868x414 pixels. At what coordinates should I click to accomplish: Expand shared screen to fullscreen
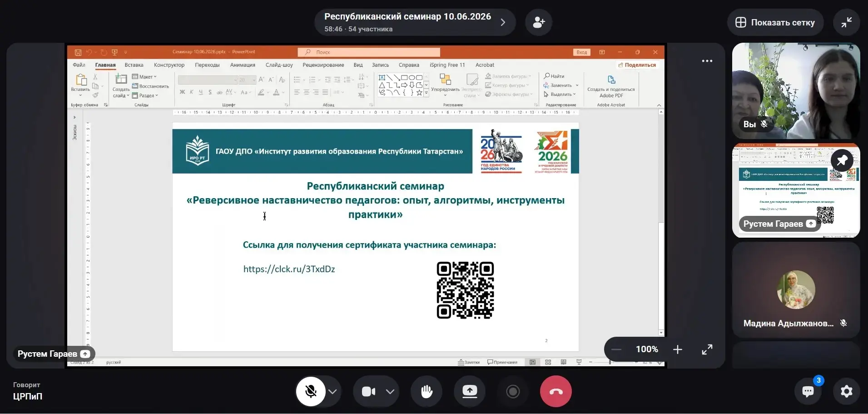(x=707, y=349)
